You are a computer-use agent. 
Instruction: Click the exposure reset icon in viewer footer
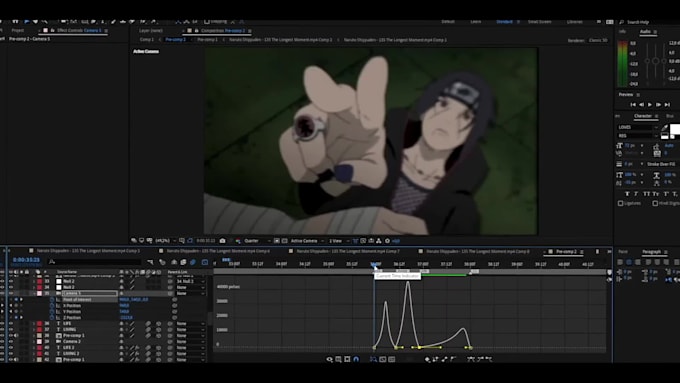pyautogui.click(x=387, y=241)
